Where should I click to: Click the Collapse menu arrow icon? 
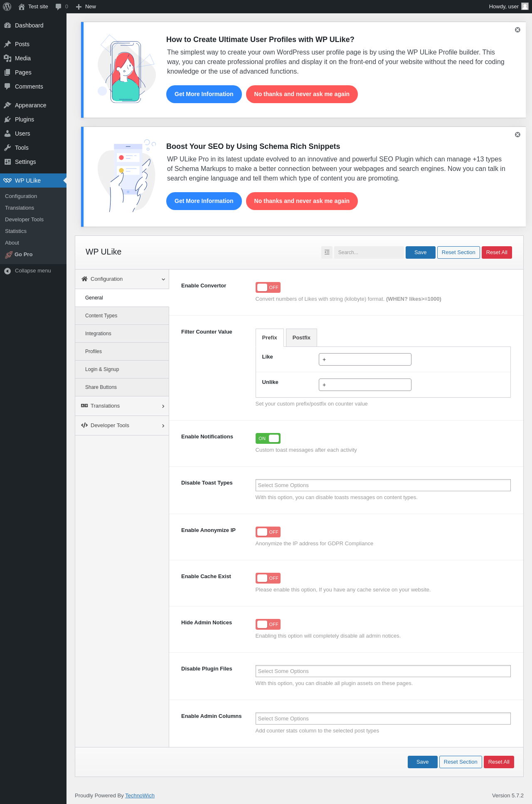point(7,271)
